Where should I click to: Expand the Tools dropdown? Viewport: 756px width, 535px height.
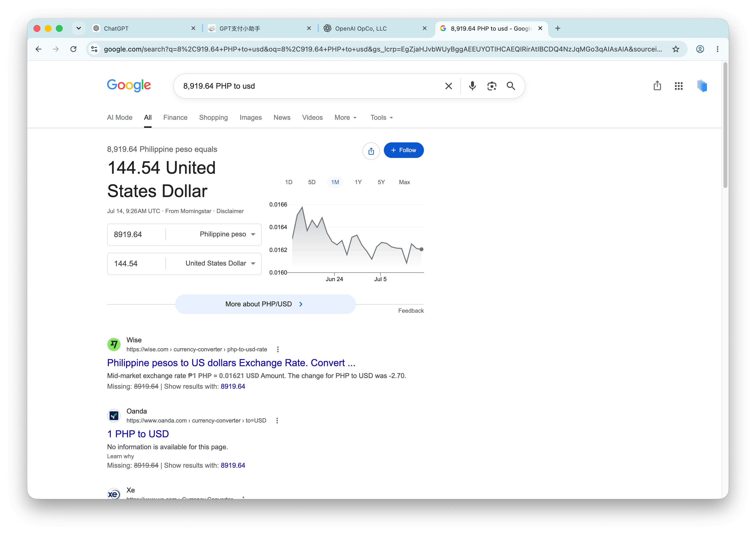pyautogui.click(x=381, y=118)
